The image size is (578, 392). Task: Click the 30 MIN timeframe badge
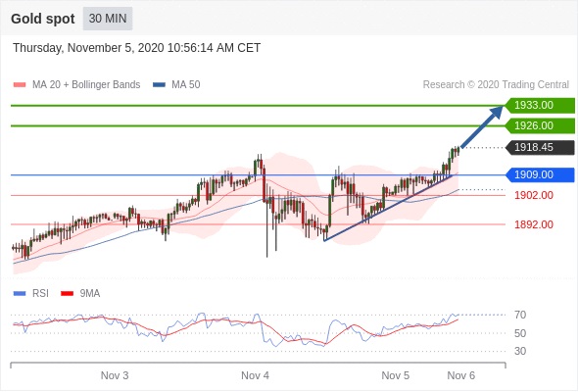[x=108, y=19]
